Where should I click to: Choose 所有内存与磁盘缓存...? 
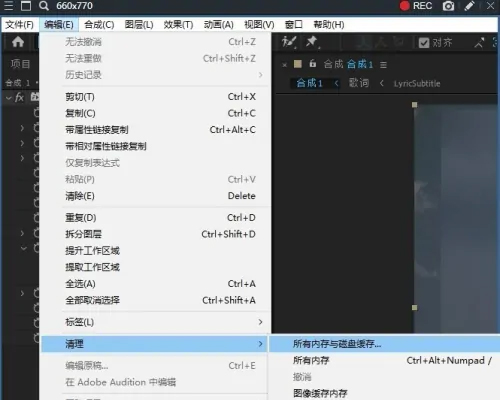pyautogui.click(x=384, y=344)
